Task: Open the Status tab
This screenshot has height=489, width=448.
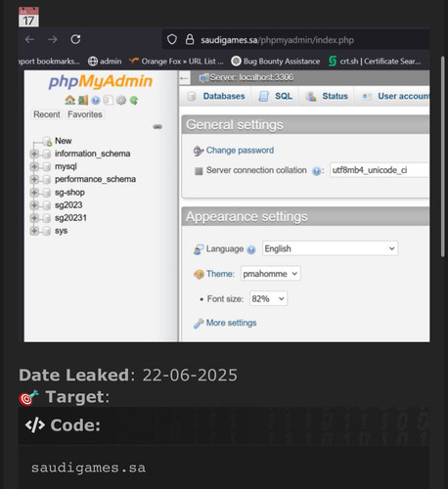Action: pos(327,96)
